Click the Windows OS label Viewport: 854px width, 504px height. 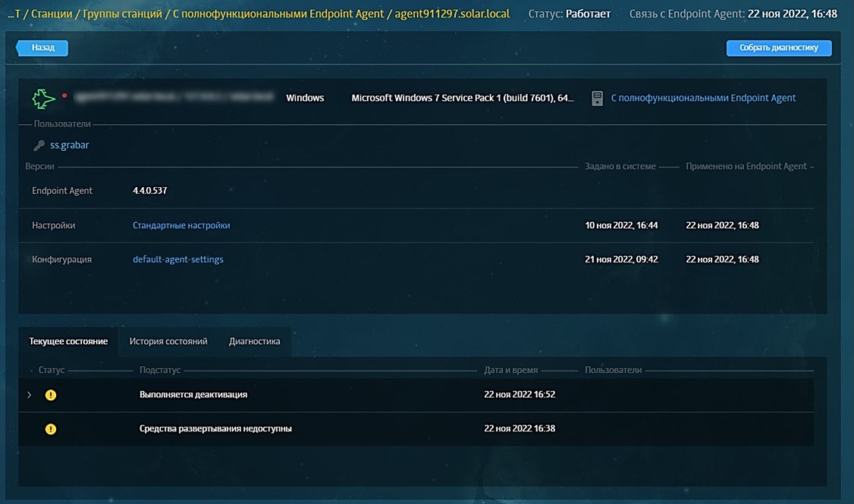[x=305, y=98]
